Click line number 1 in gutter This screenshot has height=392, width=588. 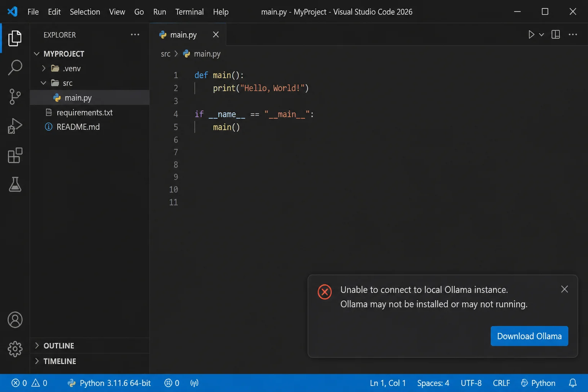[x=176, y=75]
